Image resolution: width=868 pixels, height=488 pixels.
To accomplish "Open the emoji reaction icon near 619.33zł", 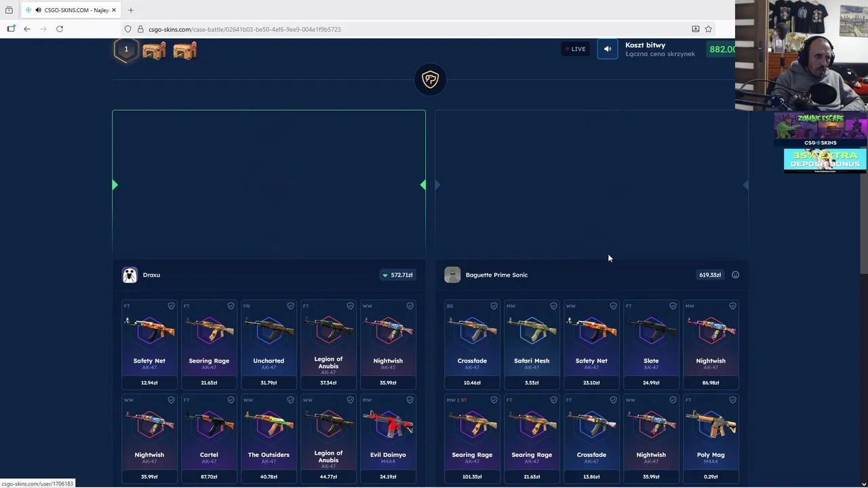I will pyautogui.click(x=735, y=274).
